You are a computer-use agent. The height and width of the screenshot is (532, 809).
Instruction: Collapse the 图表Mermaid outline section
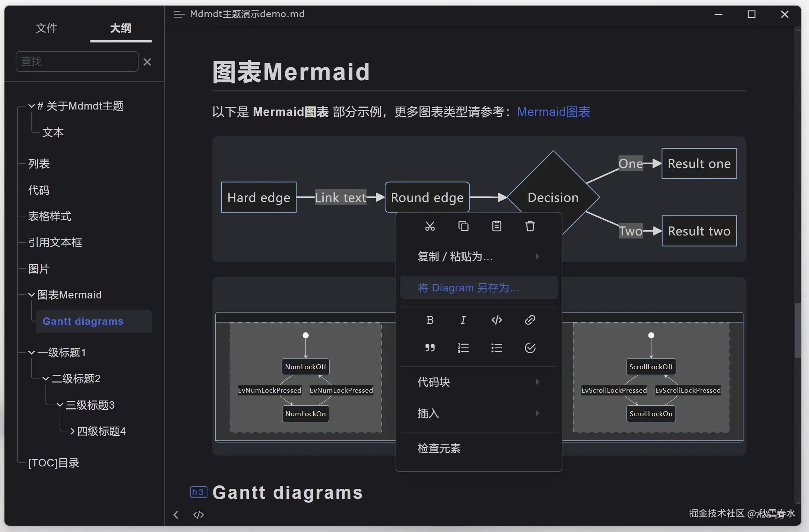pyautogui.click(x=31, y=294)
